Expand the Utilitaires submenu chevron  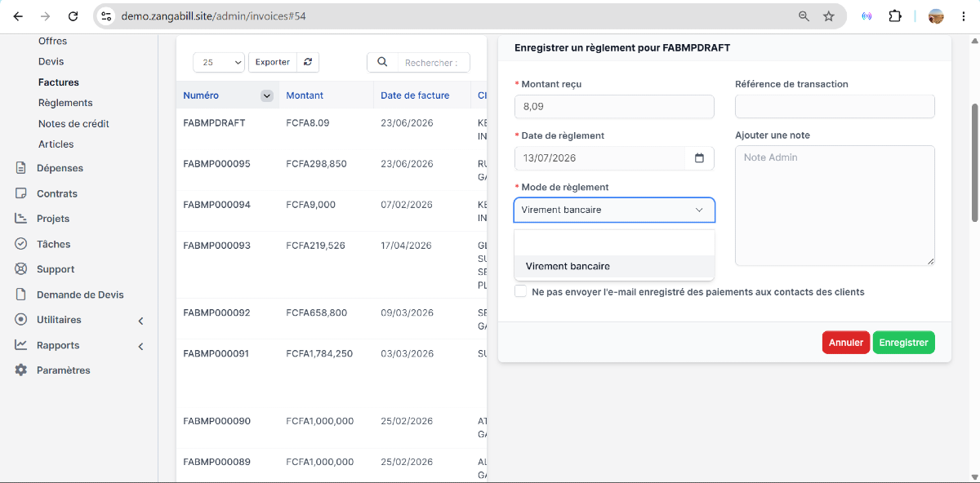(140, 321)
